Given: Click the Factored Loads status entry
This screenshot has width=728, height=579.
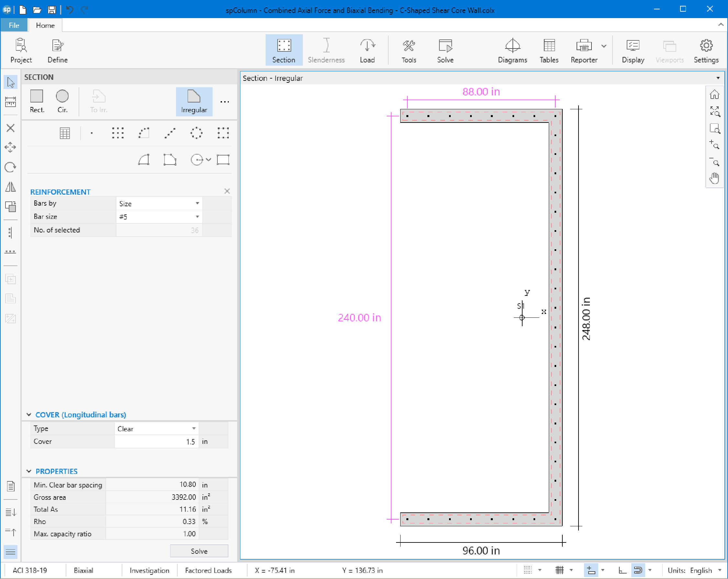Looking at the screenshot, I should point(208,570).
